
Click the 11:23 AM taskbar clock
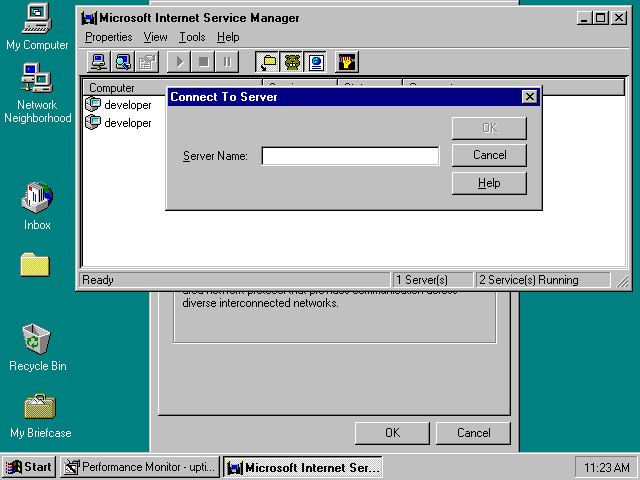click(x=606, y=467)
